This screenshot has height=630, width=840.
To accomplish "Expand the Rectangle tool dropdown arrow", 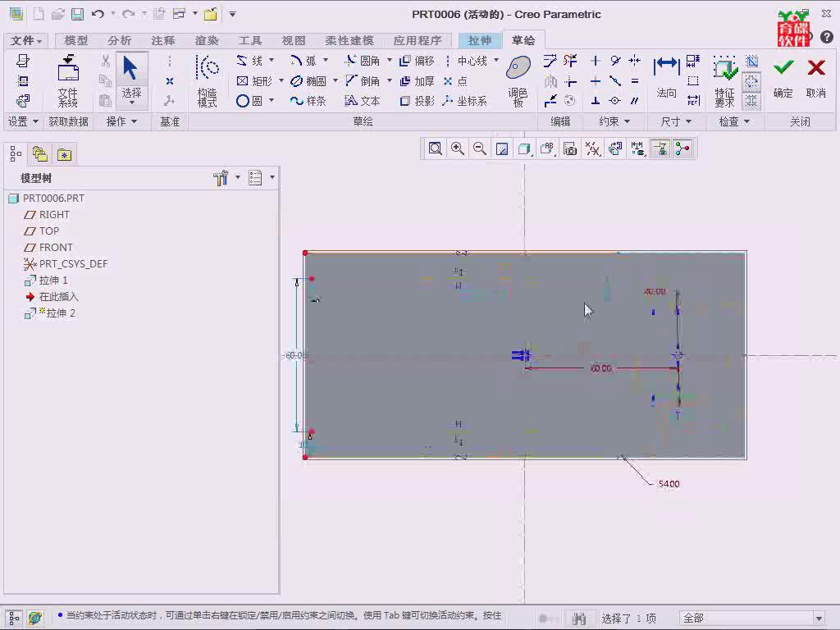I will tap(281, 80).
